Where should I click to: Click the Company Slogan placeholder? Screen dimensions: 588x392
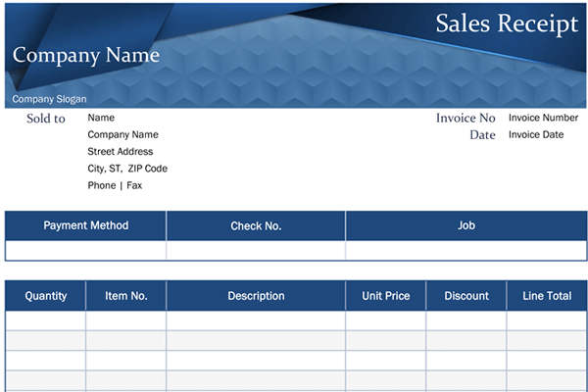pos(49,99)
